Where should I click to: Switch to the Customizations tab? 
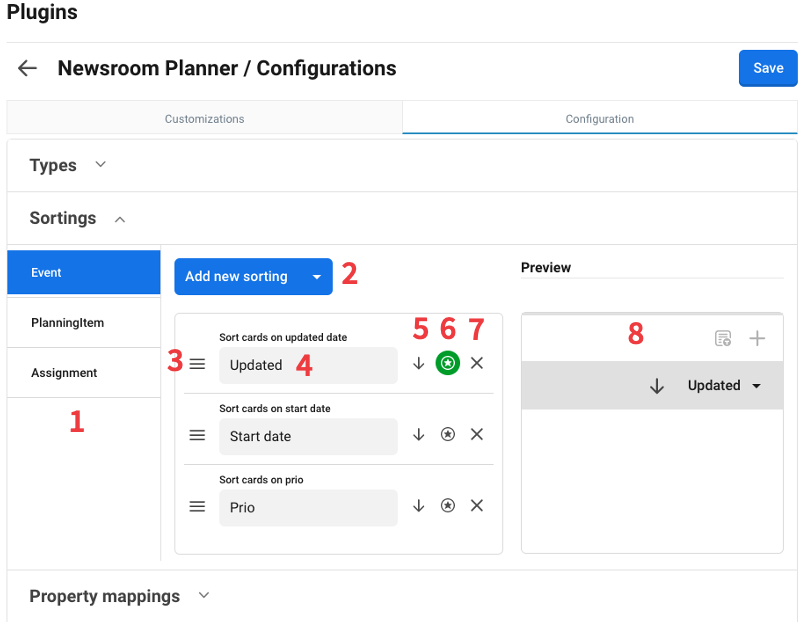click(204, 118)
